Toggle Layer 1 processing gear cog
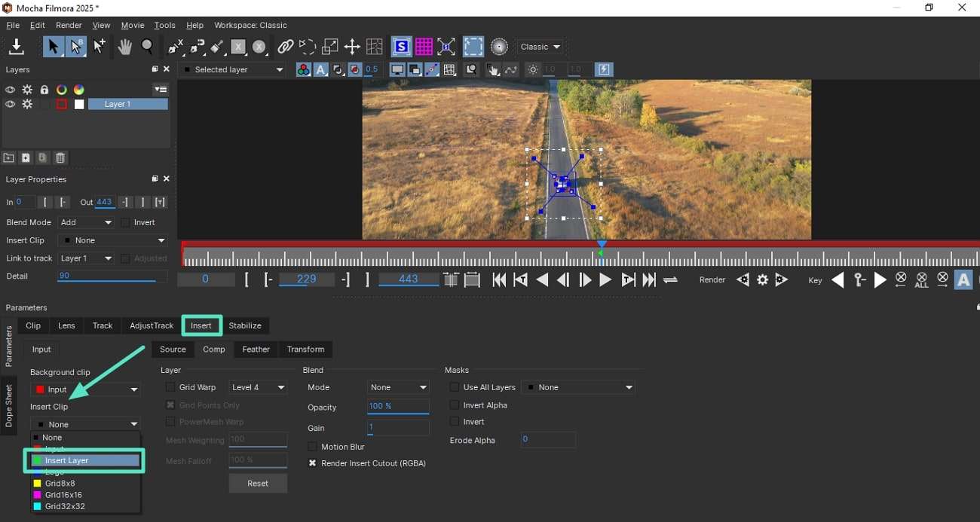 (27, 105)
